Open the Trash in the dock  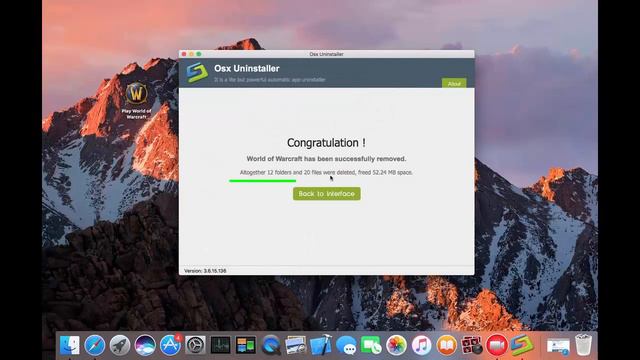[583, 345]
